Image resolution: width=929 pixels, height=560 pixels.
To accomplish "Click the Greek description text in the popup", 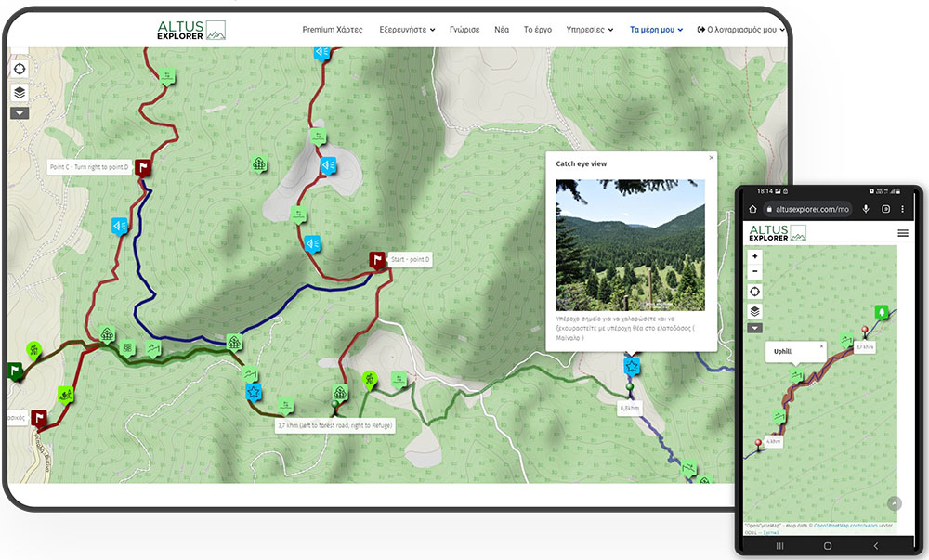I will point(625,328).
